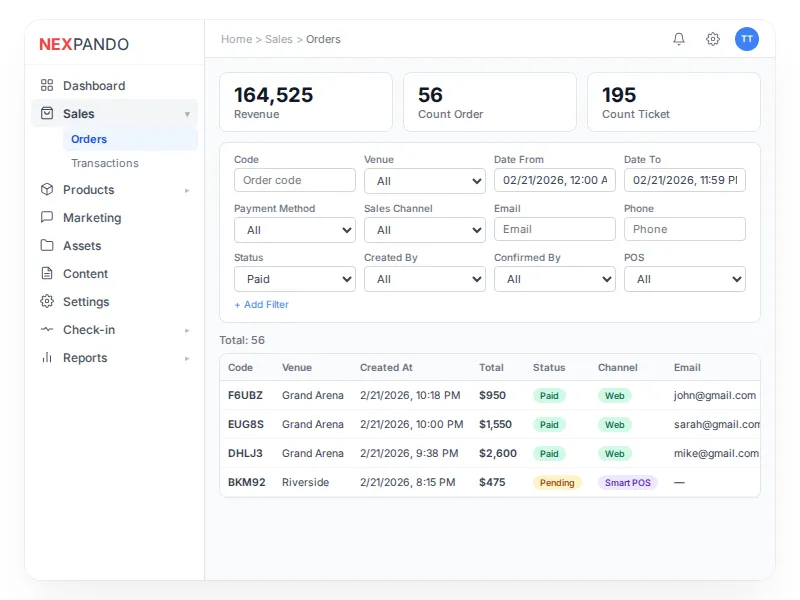800x600 pixels.
Task: Click the Products box icon
Action: [x=47, y=189]
